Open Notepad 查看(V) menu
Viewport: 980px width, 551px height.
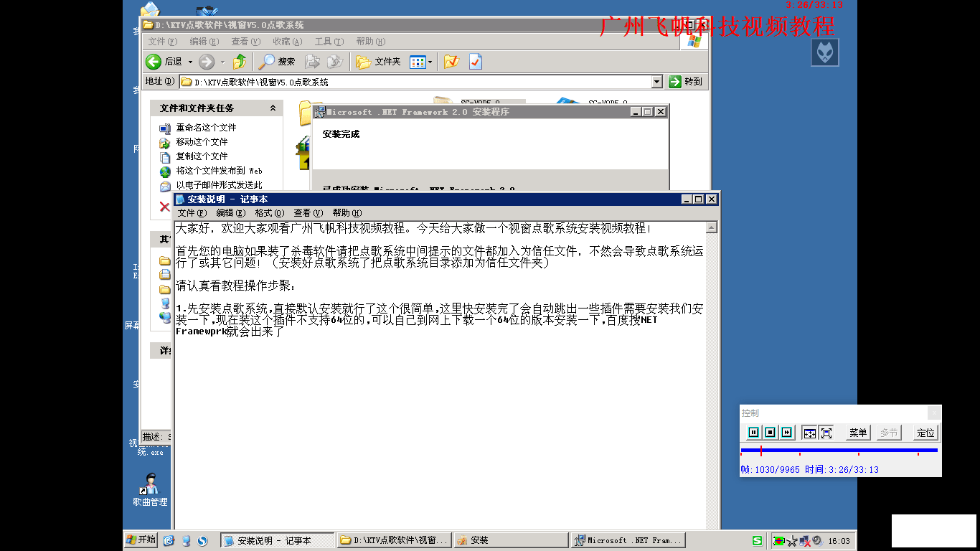point(308,213)
